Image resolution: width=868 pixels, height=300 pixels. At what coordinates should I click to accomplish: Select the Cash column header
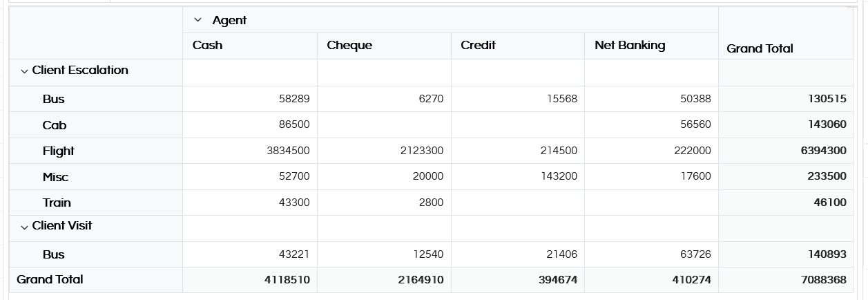tap(208, 46)
